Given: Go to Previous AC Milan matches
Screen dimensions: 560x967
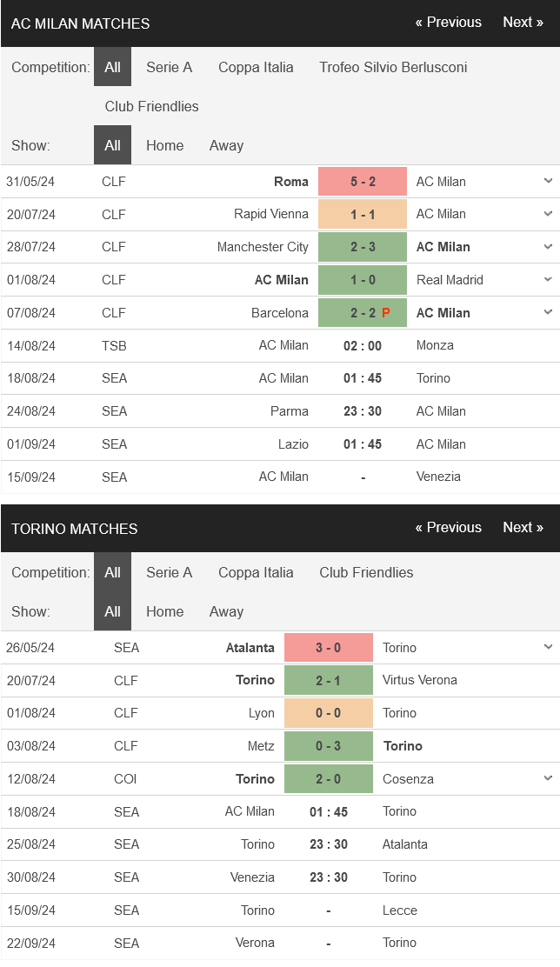Looking at the screenshot, I should point(449,23).
